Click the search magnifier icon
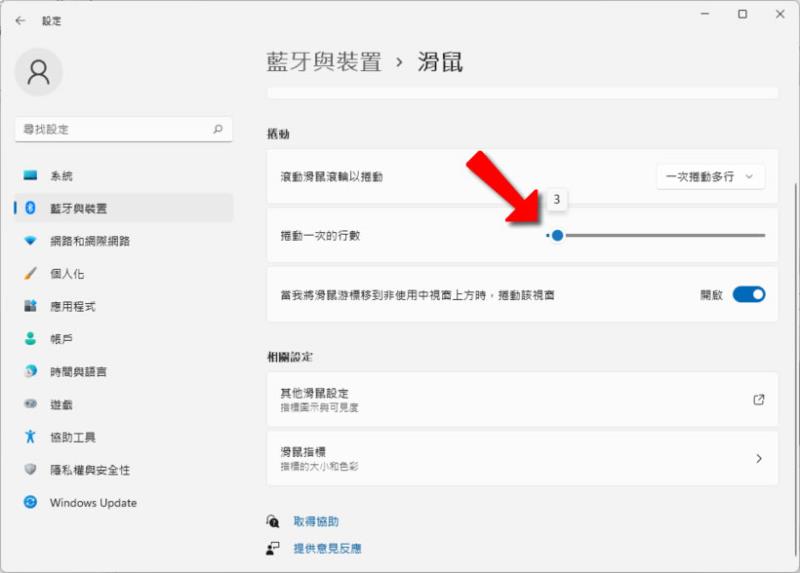This screenshot has width=800, height=573. 218,129
